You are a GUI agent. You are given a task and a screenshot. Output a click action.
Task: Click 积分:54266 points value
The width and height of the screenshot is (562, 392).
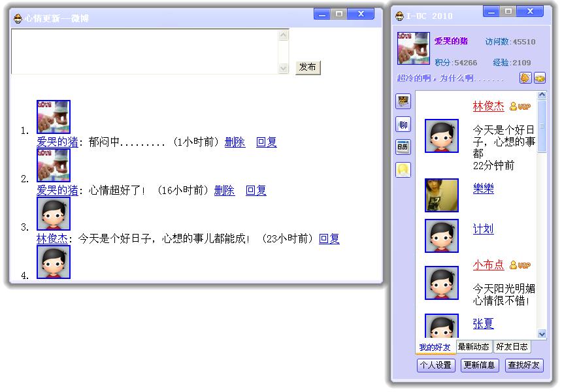pyautogui.click(x=456, y=63)
